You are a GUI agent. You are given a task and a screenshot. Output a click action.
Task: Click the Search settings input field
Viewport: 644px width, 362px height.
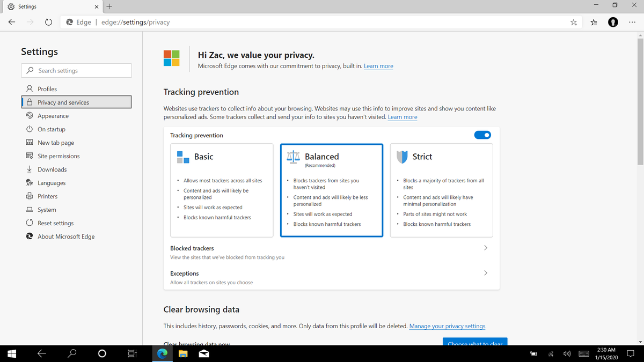(x=76, y=70)
